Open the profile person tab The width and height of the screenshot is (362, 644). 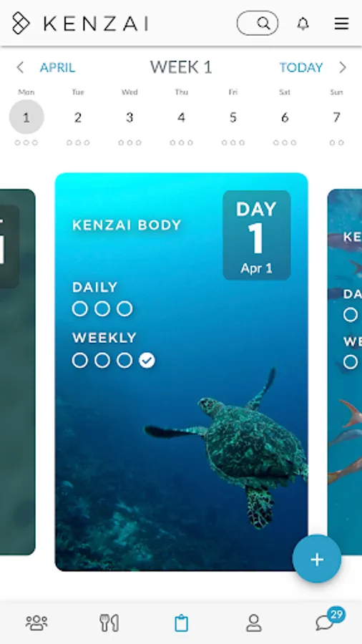pos(254,623)
